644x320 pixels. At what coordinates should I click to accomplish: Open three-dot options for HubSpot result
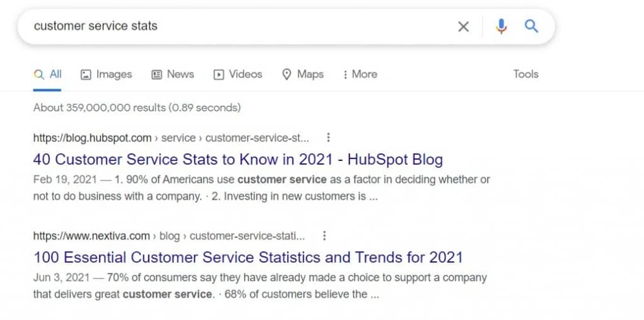(328, 138)
